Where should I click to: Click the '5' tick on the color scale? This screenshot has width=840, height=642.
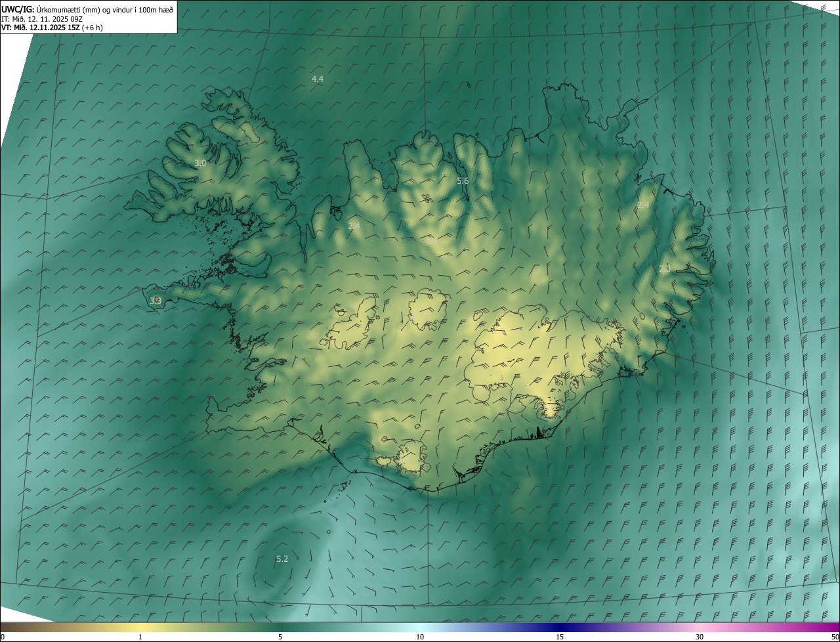[280, 637]
